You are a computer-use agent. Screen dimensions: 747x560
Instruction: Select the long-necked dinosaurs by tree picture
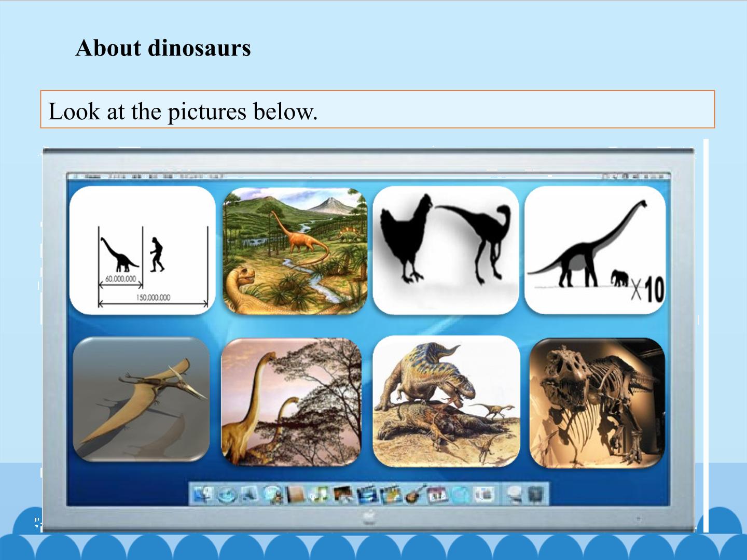click(292, 402)
